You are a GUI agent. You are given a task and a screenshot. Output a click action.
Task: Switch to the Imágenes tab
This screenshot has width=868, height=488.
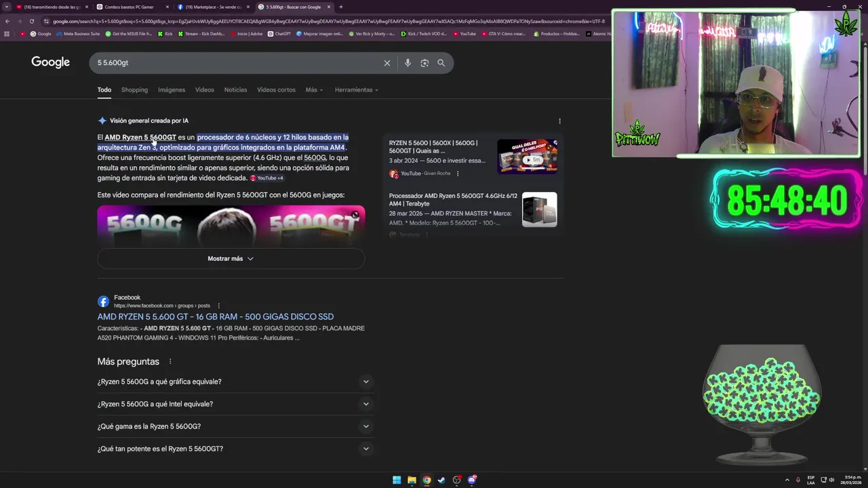point(172,89)
